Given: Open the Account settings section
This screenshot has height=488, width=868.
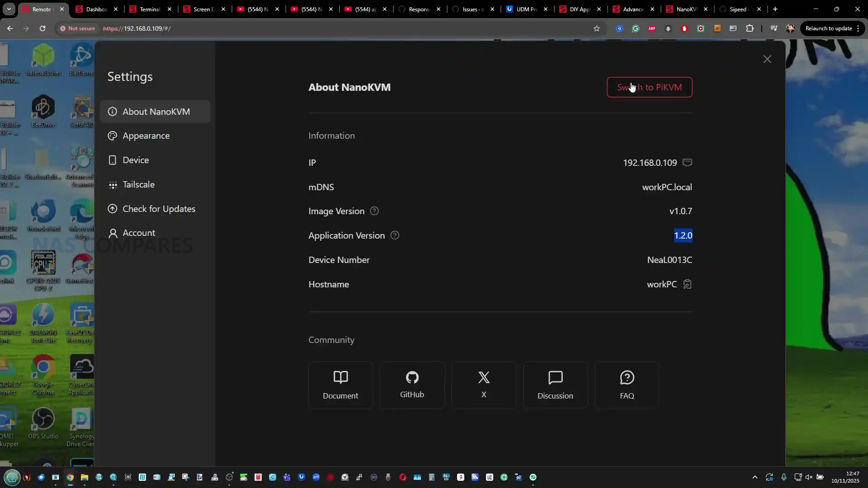Looking at the screenshot, I should click(139, 233).
